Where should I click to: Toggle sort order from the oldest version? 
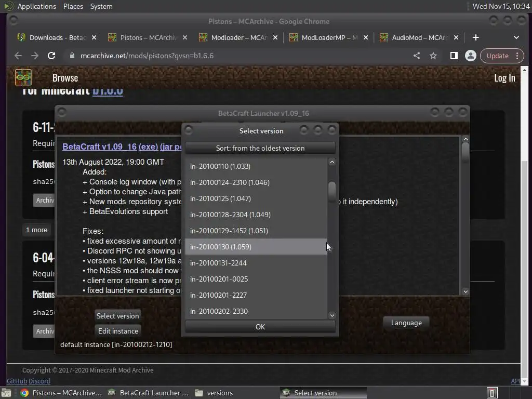pyautogui.click(x=260, y=148)
